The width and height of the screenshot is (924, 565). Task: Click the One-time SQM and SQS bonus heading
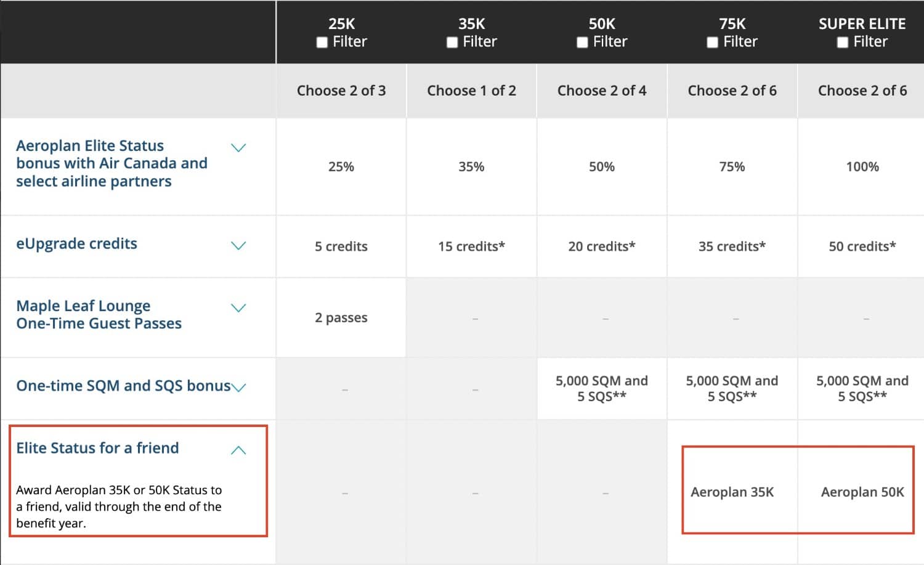click(123, 386)
